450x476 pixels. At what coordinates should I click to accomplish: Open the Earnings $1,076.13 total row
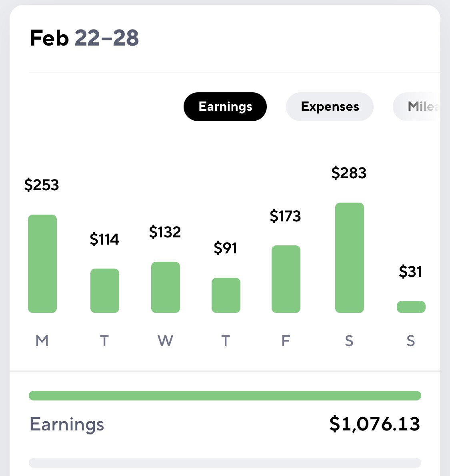click(225, 424)
